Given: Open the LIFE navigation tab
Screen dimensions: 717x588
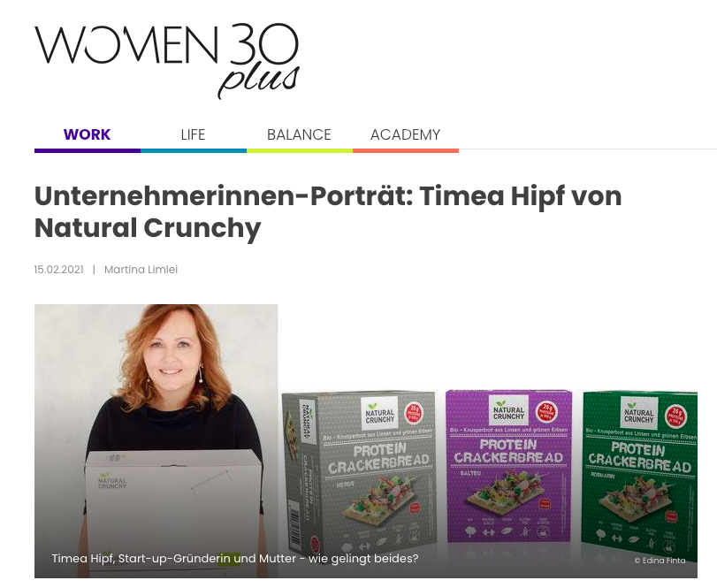Looking at the screenshot, I should (x=193, y=134).
